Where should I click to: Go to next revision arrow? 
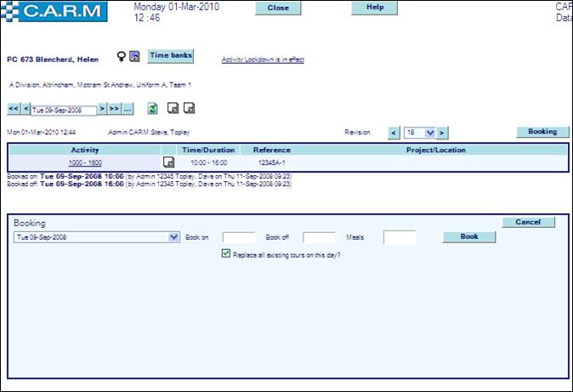coord(442,133)
